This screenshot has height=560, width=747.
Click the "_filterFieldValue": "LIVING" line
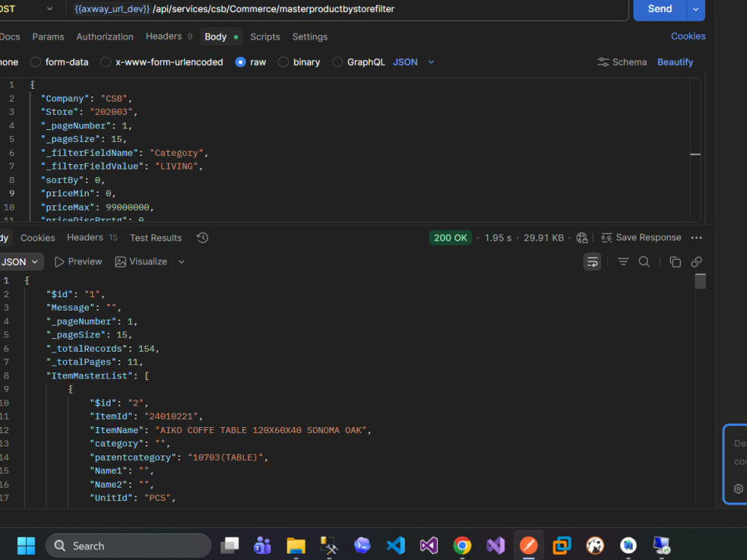tap(122, 167)
